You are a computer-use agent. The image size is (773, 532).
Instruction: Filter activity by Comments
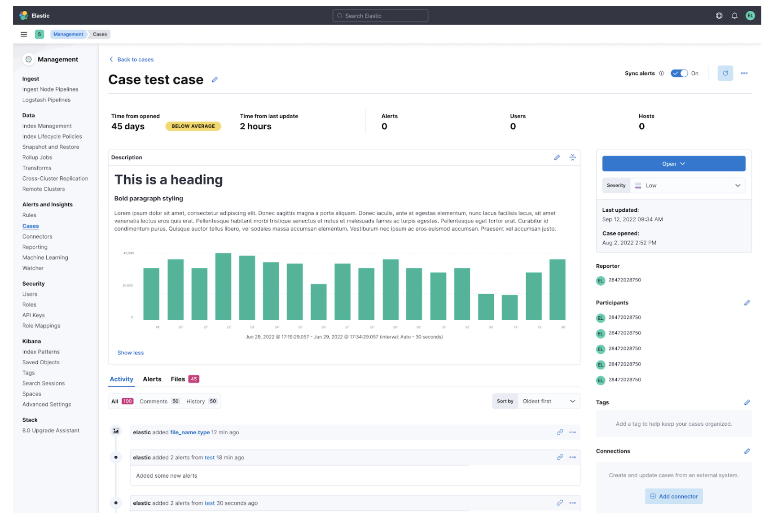point(159,401)
